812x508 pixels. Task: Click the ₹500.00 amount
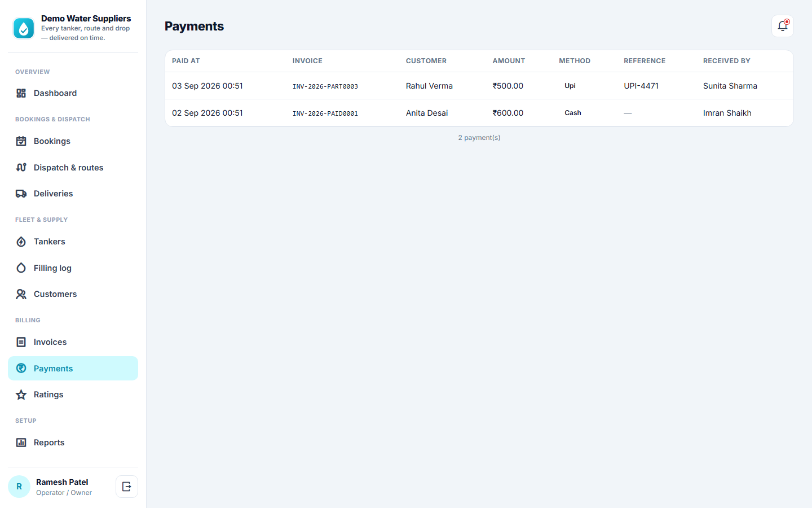click(508, 86)
